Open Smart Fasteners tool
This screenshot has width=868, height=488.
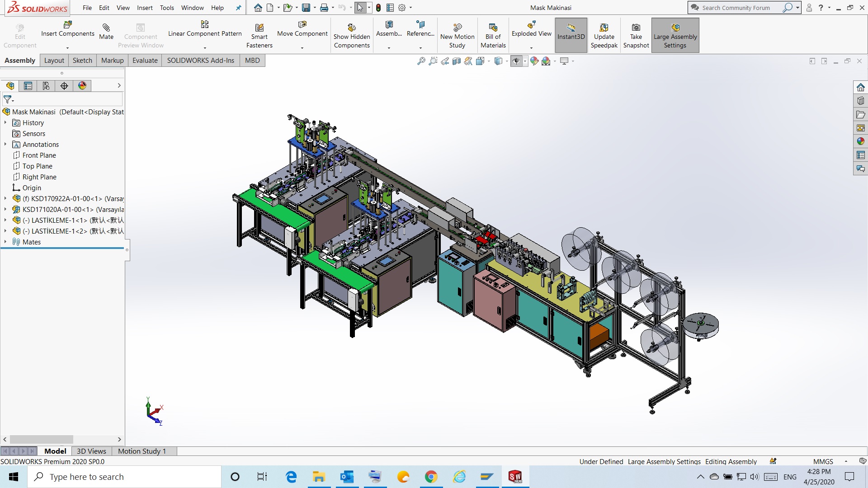point(259,28)
